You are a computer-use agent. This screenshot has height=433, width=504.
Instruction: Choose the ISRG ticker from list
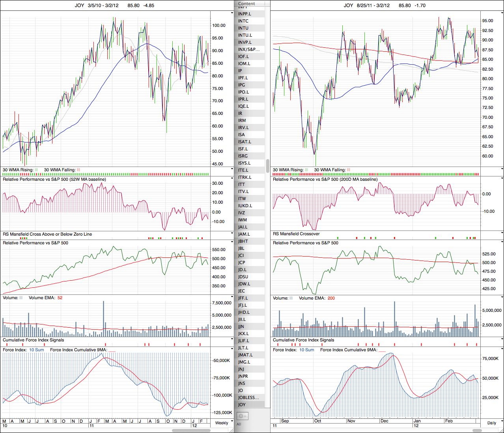(243, 156)
